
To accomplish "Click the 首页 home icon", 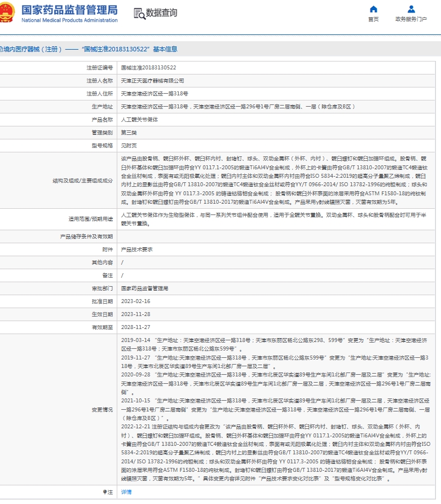I will click(x=373, y=9).
